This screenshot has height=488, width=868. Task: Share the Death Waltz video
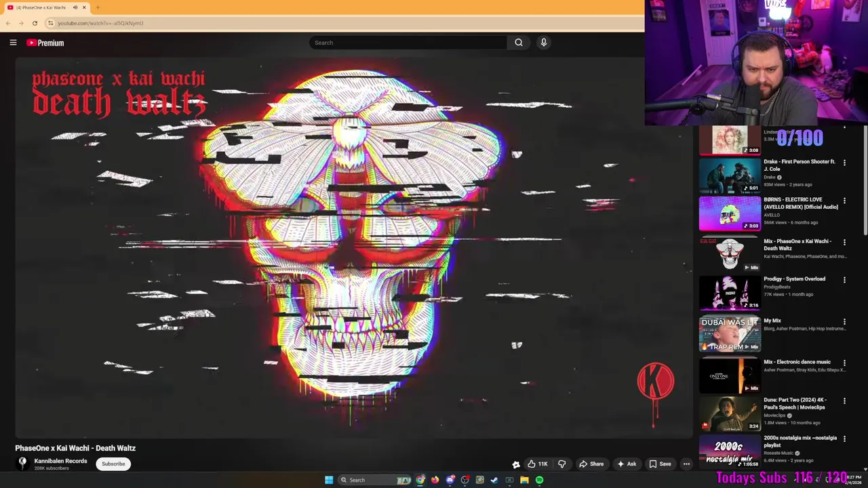pyautogui.click(x=591, y=464)
